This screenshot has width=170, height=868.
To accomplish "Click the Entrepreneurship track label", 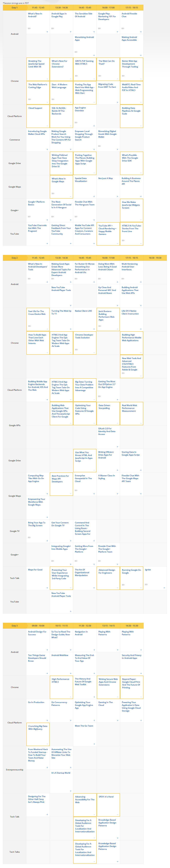I will tap(15, 770).
